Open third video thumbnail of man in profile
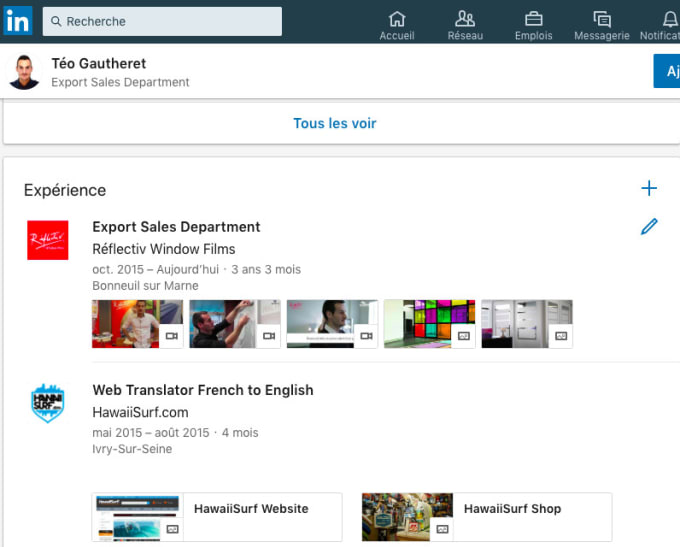The width and height of the screenshot is (680, 547). [x=332, y=324]
